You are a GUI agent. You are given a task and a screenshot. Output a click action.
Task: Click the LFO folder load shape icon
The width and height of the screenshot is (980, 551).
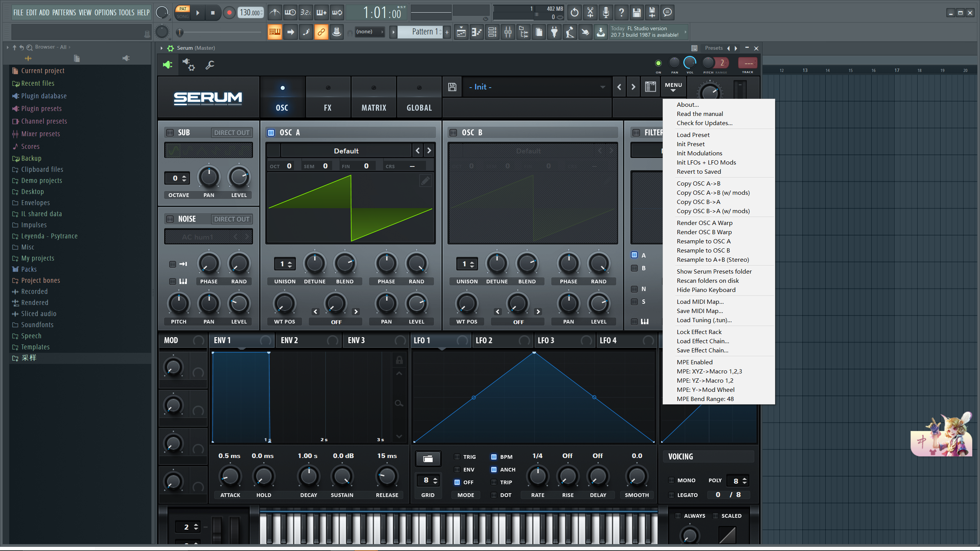click(x=428, y=459)
